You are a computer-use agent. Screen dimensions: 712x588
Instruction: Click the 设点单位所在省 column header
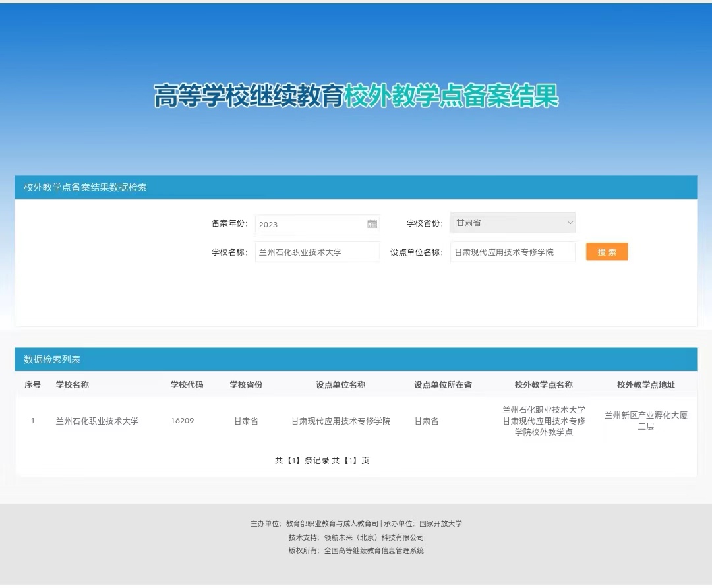(x=443, y=384)
